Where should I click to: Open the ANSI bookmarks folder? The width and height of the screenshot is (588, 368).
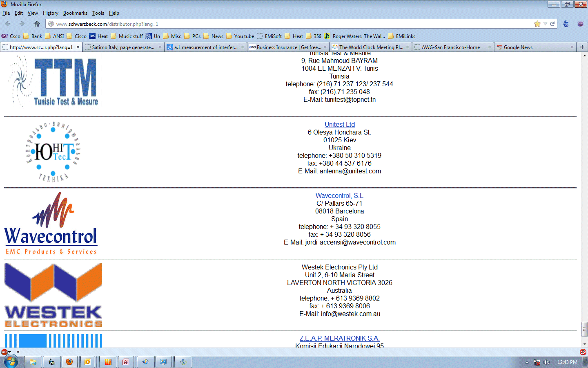(x=54, y=36)
